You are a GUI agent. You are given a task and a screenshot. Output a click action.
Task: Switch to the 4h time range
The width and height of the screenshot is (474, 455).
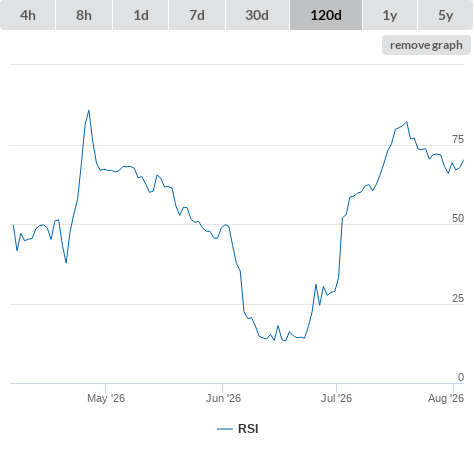(28, 15)
